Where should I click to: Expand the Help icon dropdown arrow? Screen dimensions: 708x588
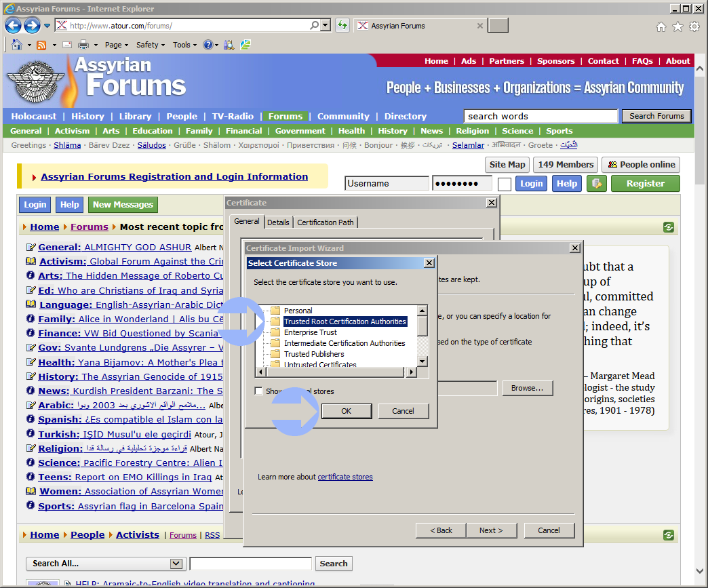point(217,45)
